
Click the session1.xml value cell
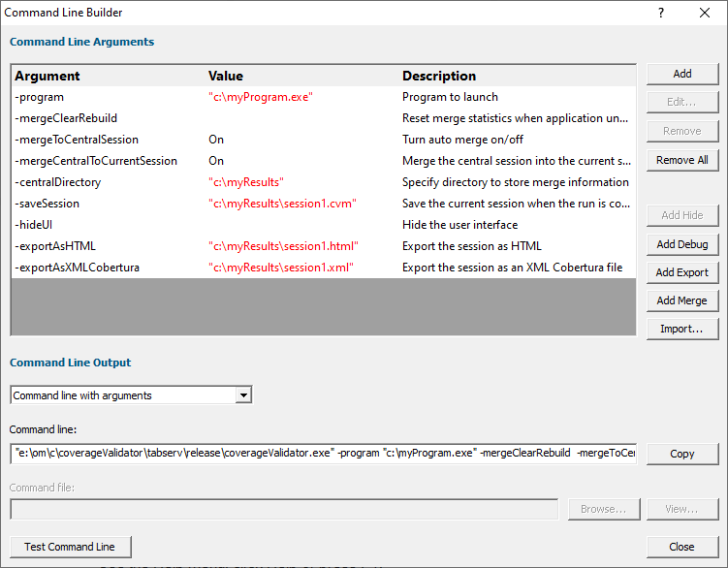[281, 268]
